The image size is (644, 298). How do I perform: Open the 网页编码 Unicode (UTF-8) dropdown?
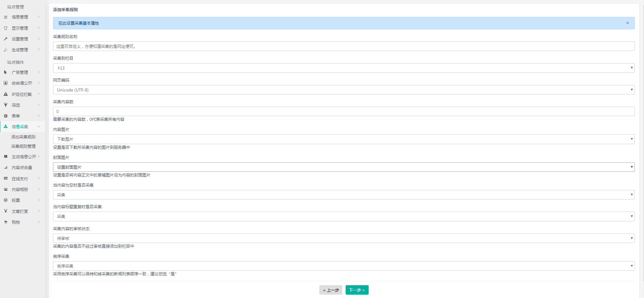(x=344, y=90)
